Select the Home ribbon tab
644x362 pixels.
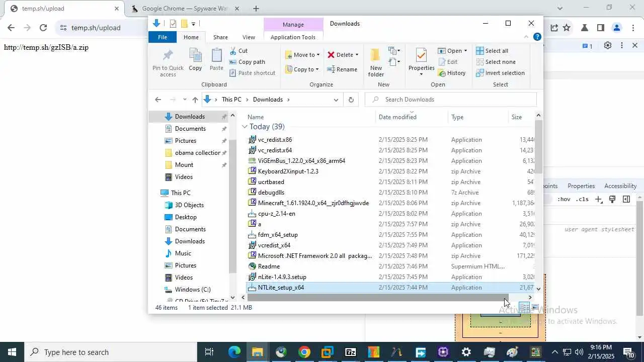pos(191,37)
